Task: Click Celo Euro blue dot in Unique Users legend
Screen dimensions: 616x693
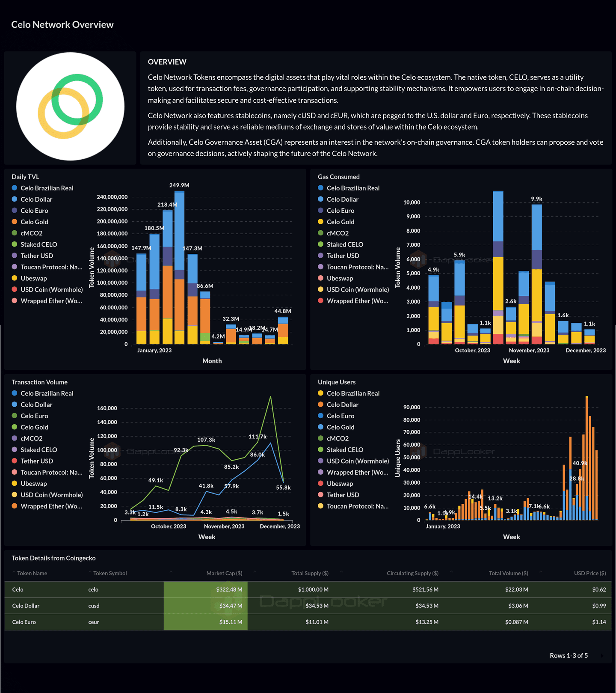Action: coord(321,416)
